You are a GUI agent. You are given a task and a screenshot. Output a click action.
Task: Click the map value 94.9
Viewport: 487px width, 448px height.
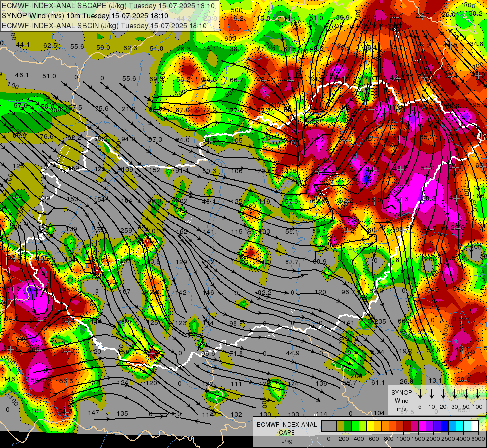point(128,139)
